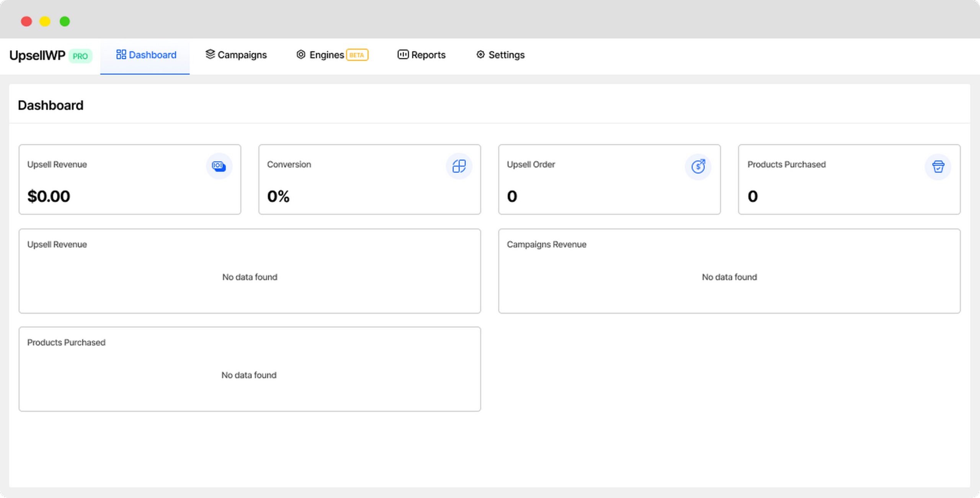Image resolution: width=980 pixels, height=498 pixels.
Task: Click the Settings gear icon
Action: tap(480, 55)
